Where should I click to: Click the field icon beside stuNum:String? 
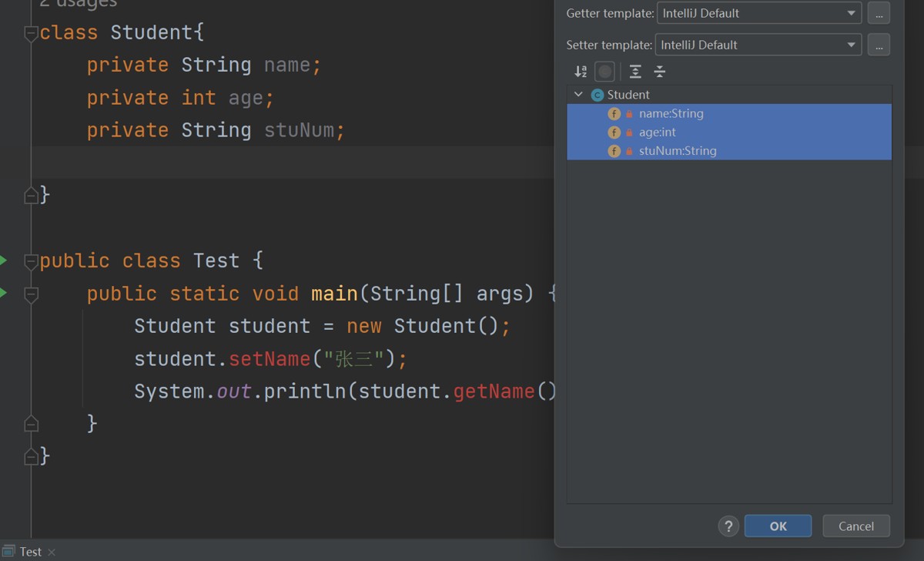point(614,150)
